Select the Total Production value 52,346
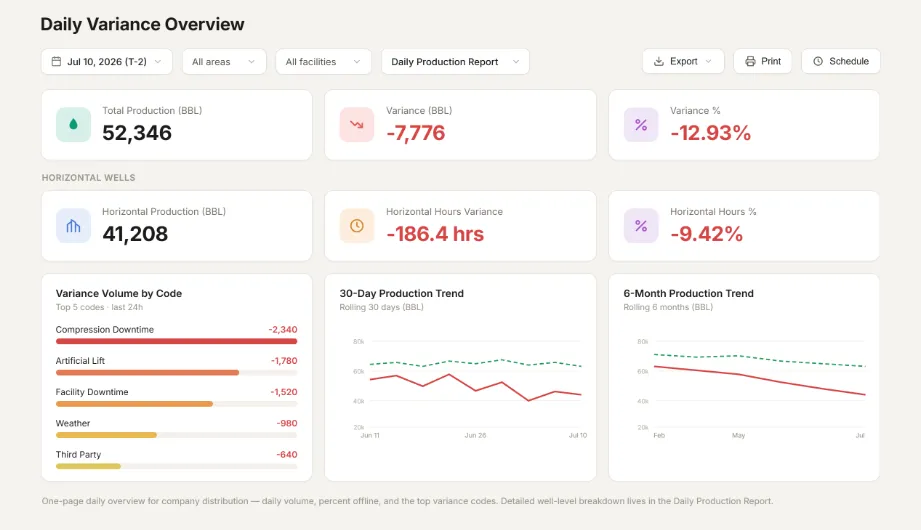This screenshot has width=921, height=530. (137, 133)
